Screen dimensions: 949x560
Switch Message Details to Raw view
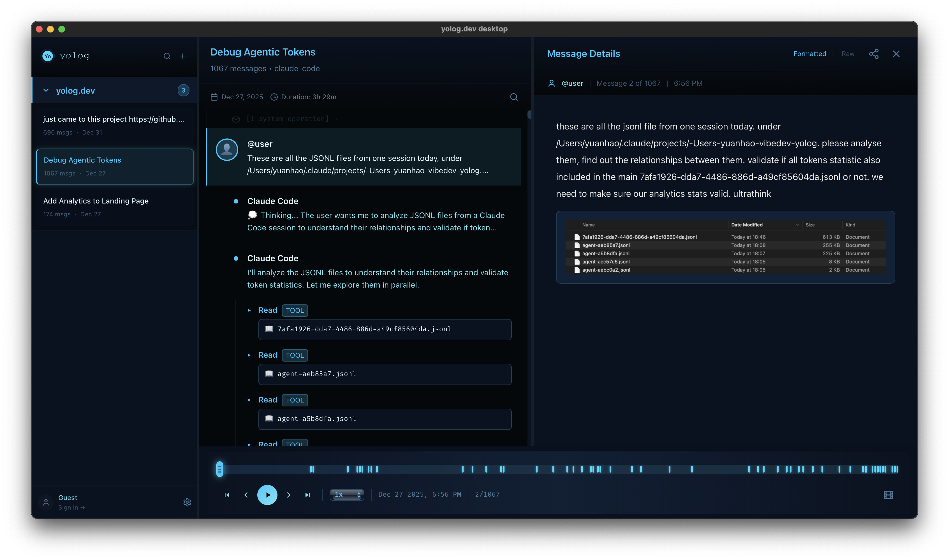[848, 54]
